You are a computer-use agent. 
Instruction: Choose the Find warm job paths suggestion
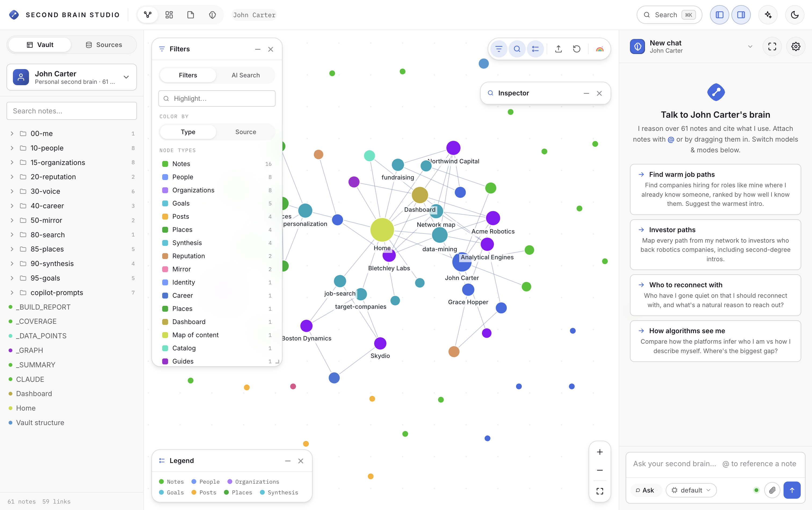point(715,189)
